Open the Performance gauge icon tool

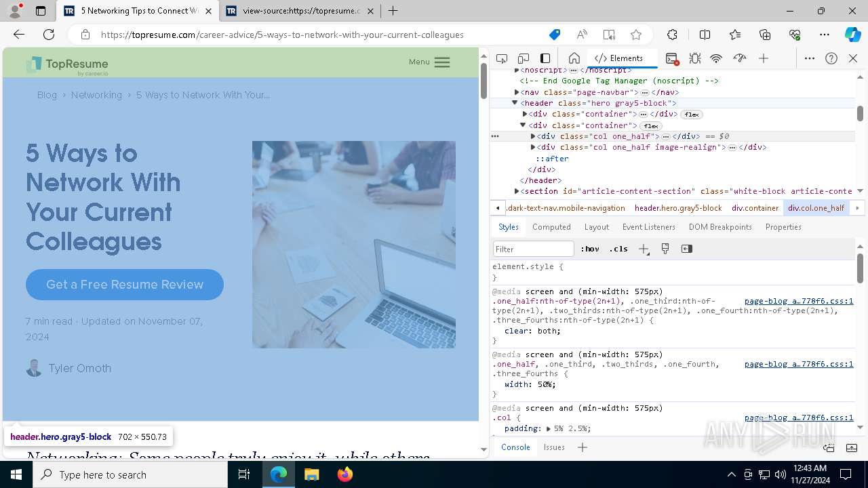click(x=739, y=58)
